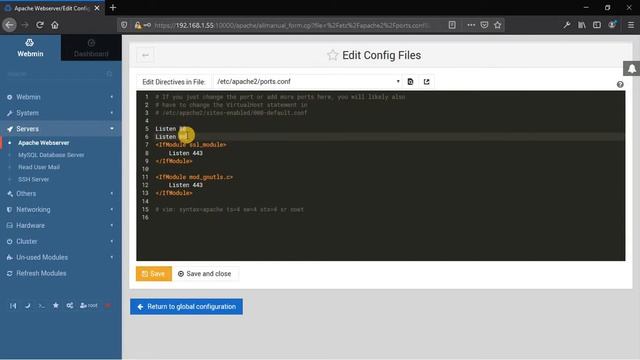Star the Edit Config Files page as favorite
The width and height of the screenshot is (640, 360).
point(333,55)
